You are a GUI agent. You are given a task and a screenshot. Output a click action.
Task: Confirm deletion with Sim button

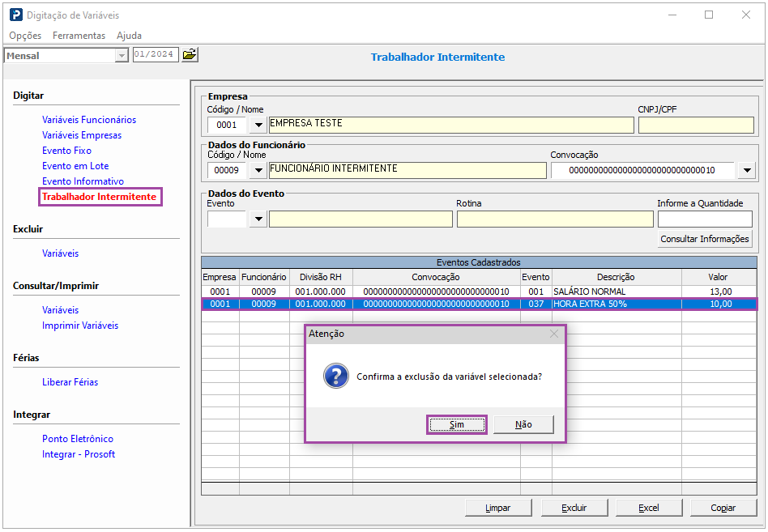point(456,424)
